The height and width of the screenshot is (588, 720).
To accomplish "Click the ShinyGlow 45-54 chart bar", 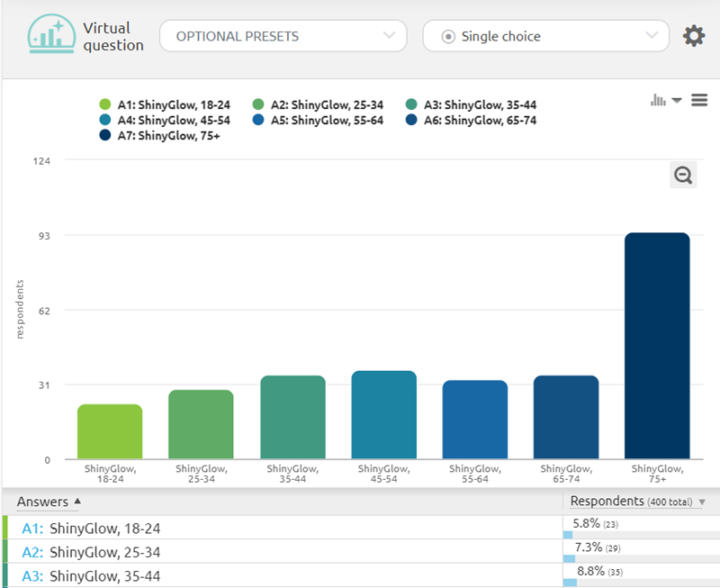I will [x=384, y=415].
